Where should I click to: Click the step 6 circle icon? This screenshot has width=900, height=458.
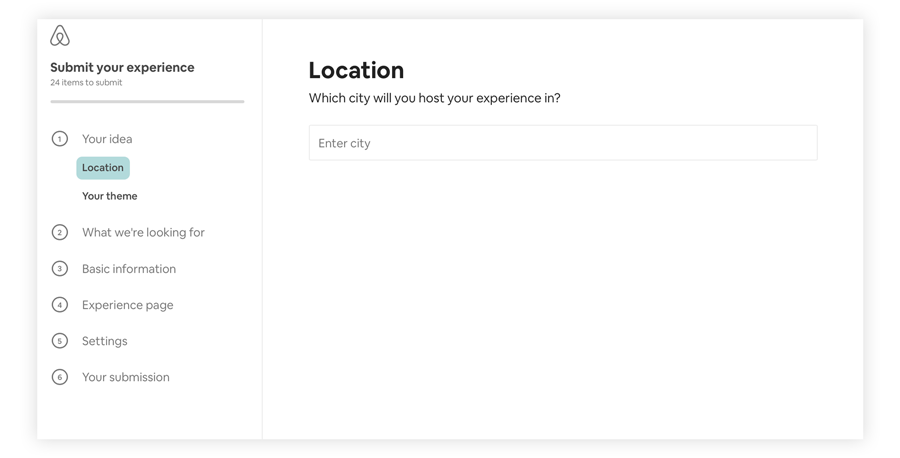pyautogui.click(x=60, y=377)
